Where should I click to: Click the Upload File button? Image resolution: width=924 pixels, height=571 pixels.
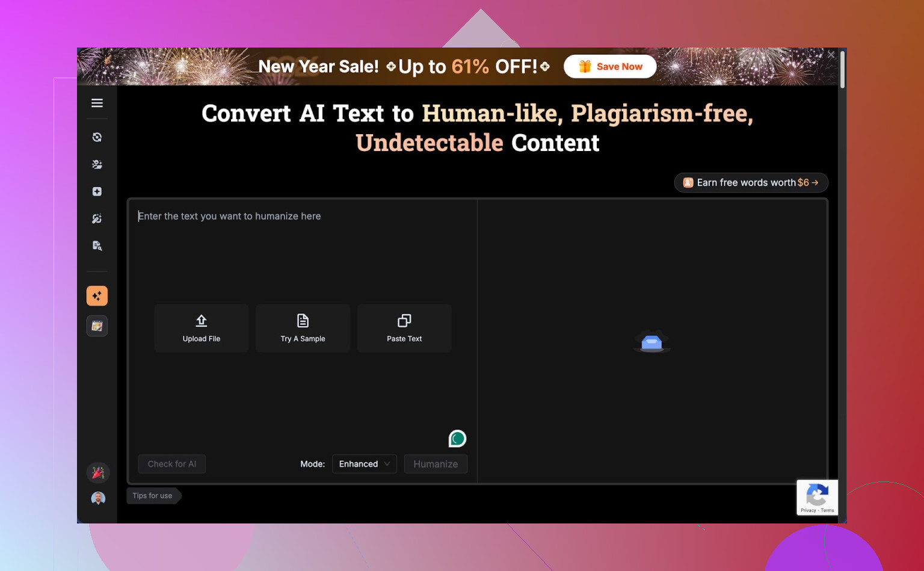click(x=202, y=329)
